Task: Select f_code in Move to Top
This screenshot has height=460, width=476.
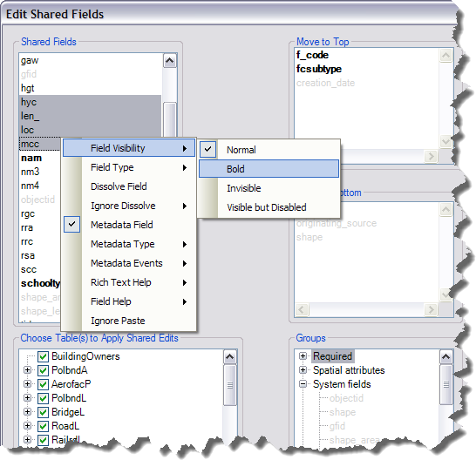Action: point(312,55)
